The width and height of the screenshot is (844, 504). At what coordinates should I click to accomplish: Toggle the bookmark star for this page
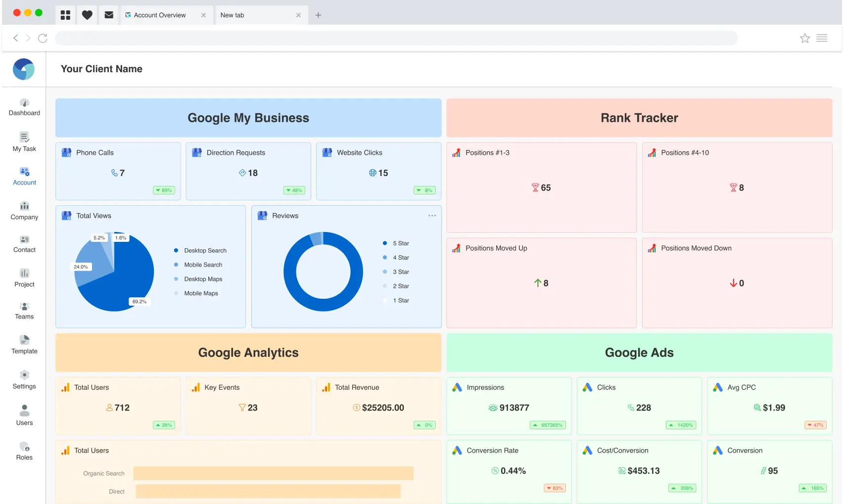tap(804, 38)
